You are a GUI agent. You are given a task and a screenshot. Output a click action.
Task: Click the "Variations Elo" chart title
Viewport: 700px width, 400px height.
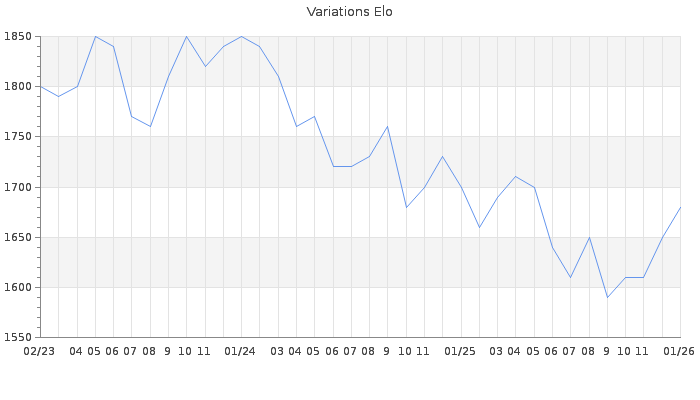tap(349, 12)
